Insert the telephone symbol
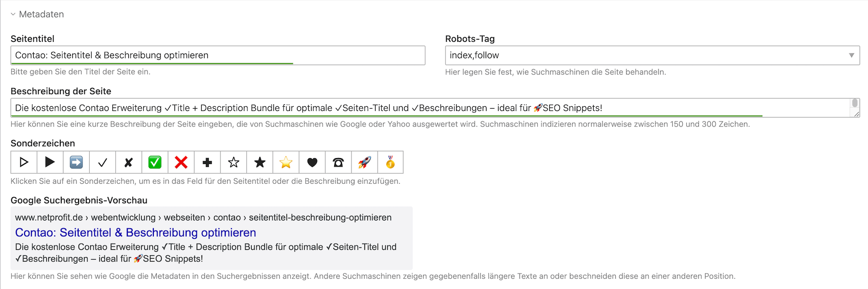The height and width of the screenshot is (289, 868). pos(338,162)
